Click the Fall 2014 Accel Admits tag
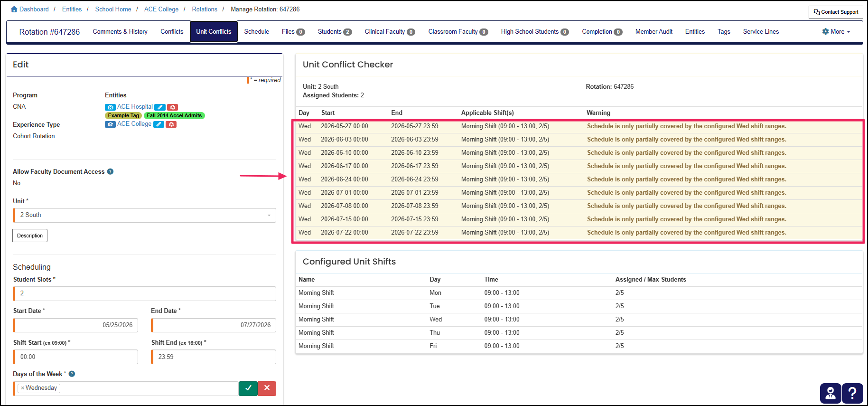This screenshot has height=406, width=868. click(x=174, y=116)
